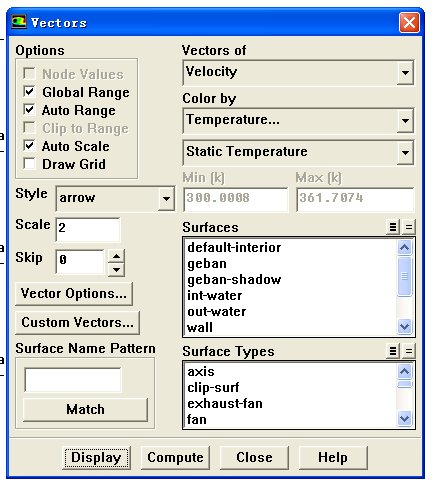Click the Surface Name Pattern text field
The width and height of the screenshot is (432, 483).
pos(73,379)
